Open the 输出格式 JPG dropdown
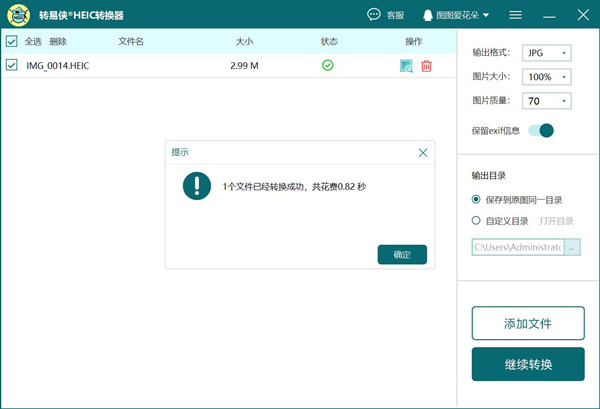This screenshot has height=409, width=600. tap(548, 53)
